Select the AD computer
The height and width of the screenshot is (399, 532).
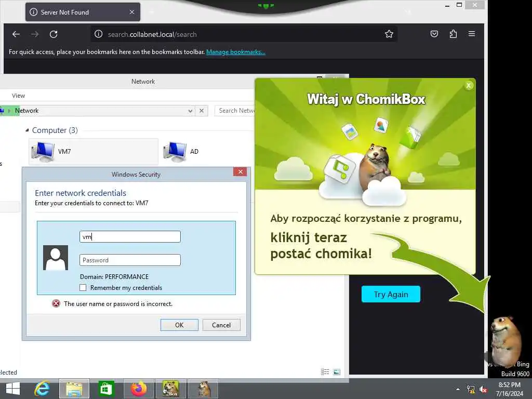[x=181, y=151]
